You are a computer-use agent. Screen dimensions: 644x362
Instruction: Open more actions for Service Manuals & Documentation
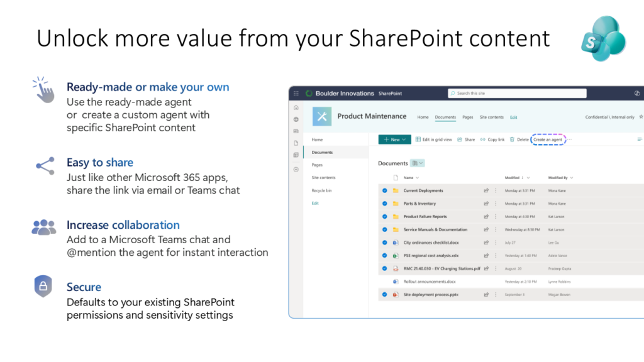[x=496, y=230]
